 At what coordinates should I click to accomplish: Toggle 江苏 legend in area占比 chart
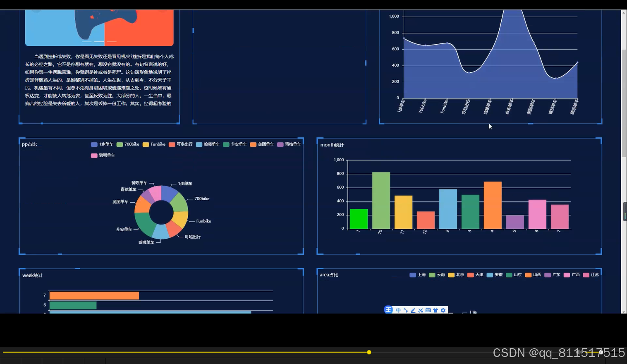pos(591,275)
